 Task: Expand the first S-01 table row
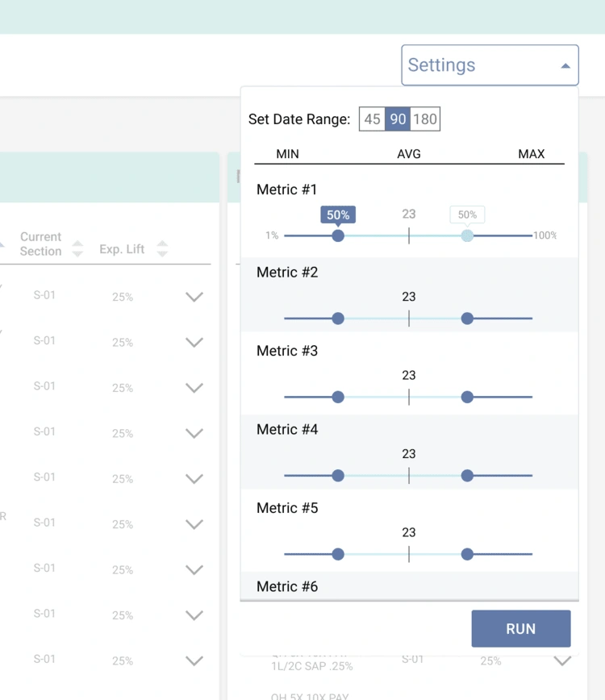point(194,297)
